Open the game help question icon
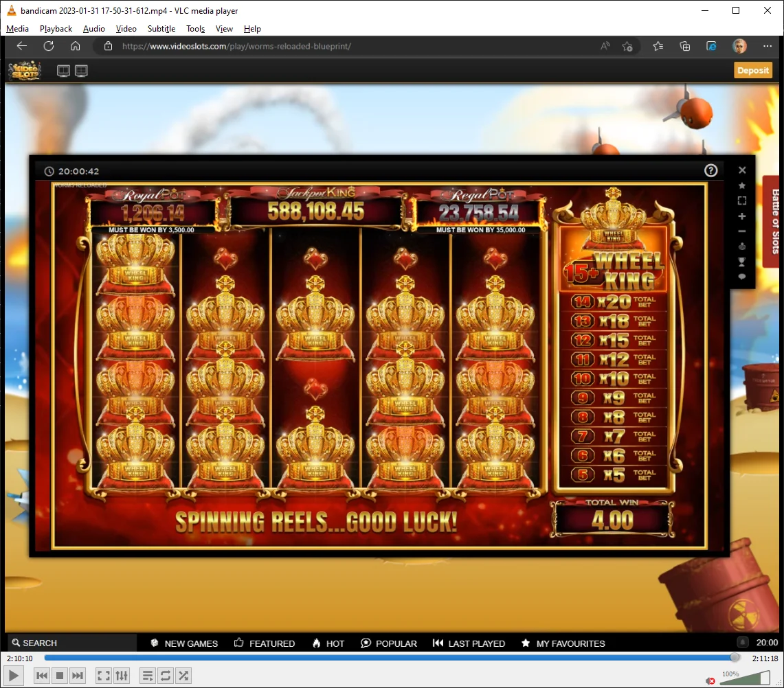 (710, 171)
